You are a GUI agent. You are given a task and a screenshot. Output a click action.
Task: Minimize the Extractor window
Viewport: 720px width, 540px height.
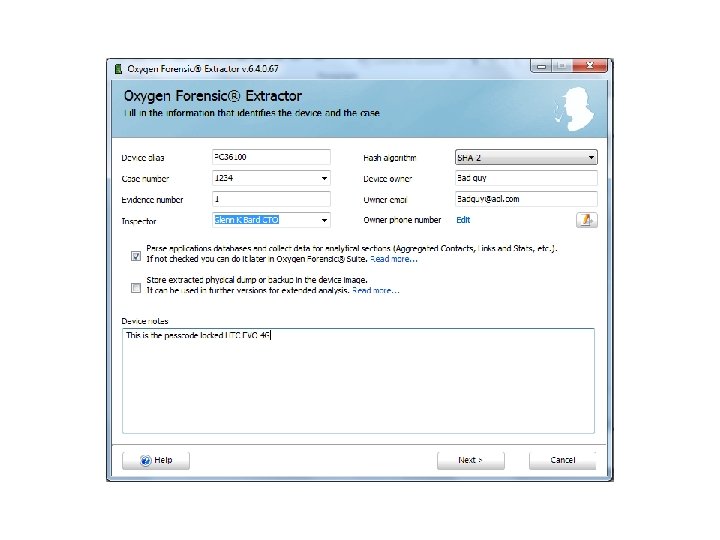pos(541,67)
